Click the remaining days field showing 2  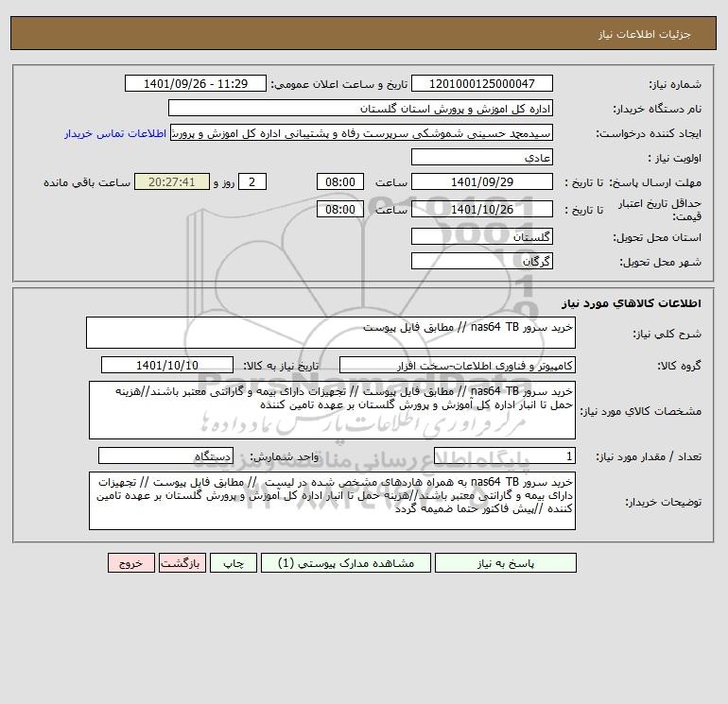[252, 182]
